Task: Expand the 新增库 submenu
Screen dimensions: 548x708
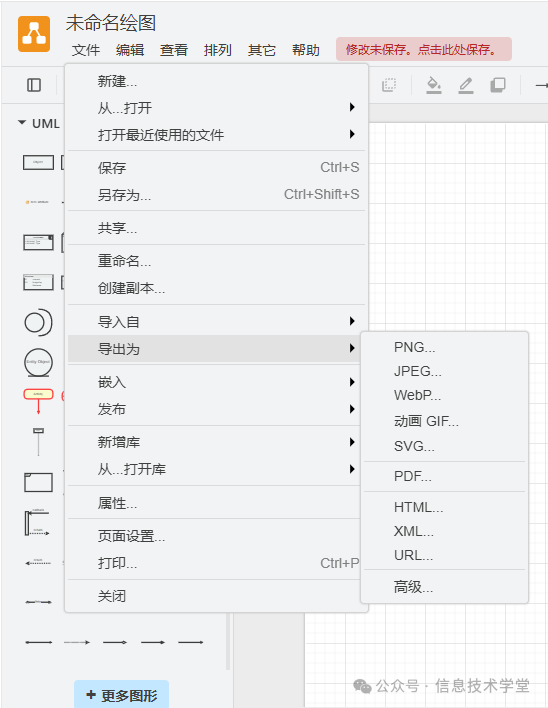Action: 216,442
